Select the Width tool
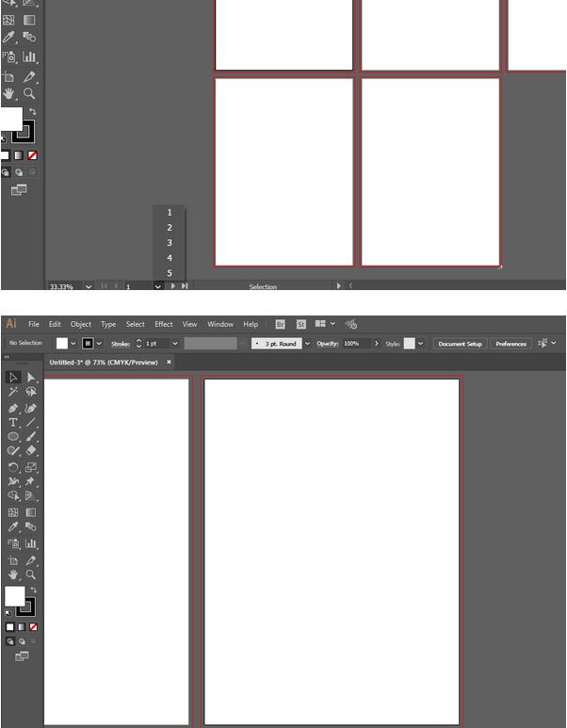Screen dimensions: 567x728 tap(13, 481)
